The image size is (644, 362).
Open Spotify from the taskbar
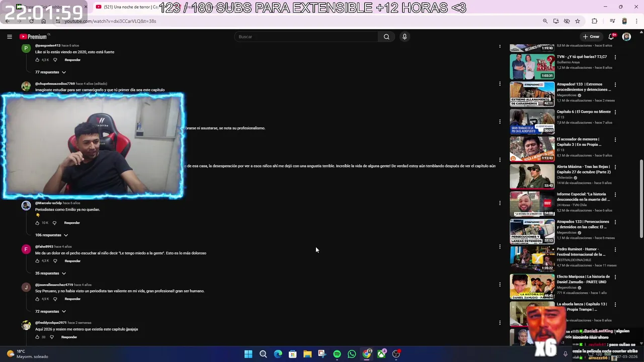tap(337, 354)
